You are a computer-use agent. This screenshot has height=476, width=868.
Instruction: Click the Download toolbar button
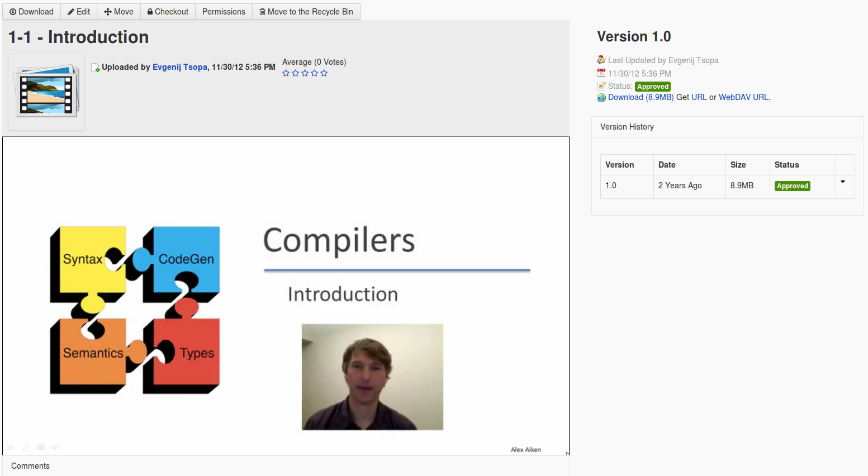coord(31,12)
